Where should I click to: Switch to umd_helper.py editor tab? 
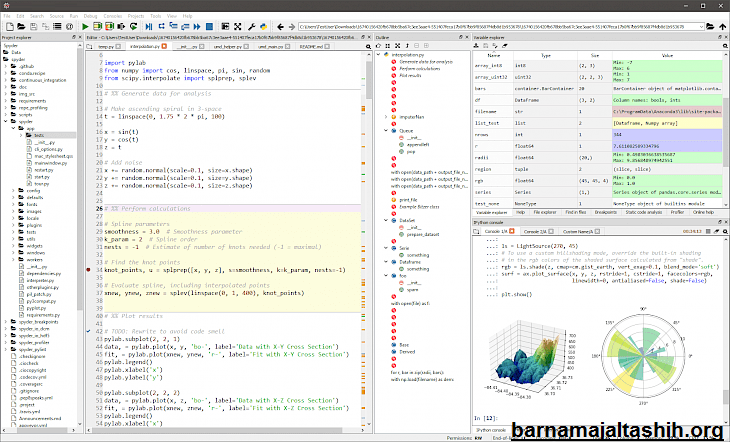(227, 47)
